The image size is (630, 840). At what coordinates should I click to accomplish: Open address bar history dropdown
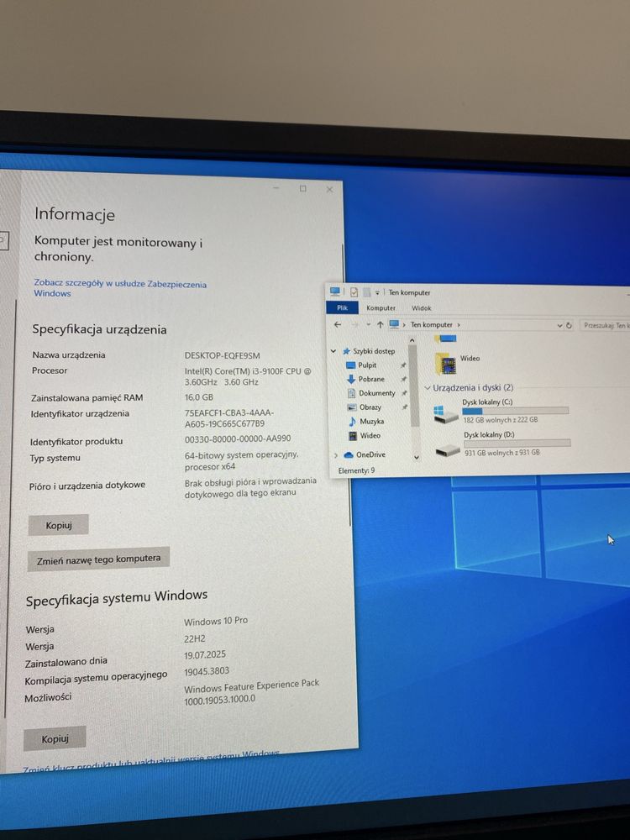(x=559, y=325)
